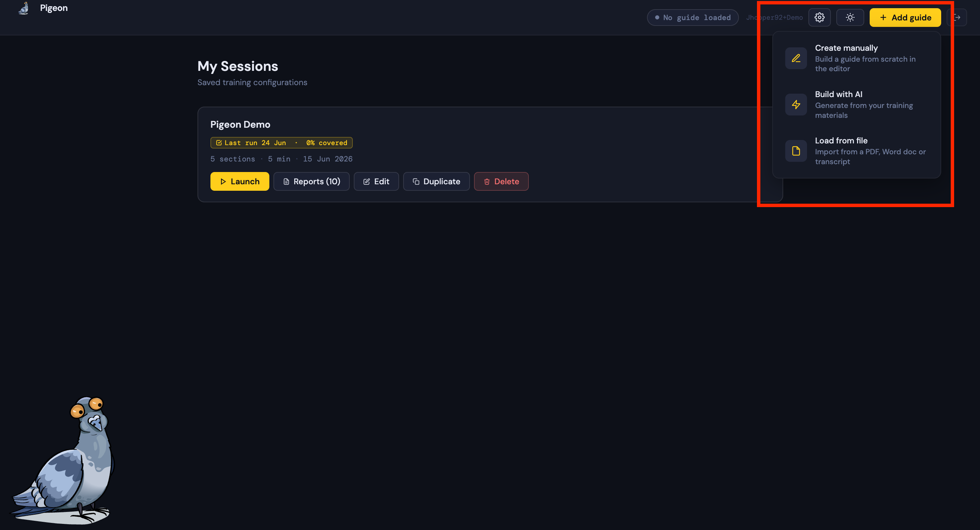
Task: Click the Pigeon app name in header
Action: click(54, 8)
